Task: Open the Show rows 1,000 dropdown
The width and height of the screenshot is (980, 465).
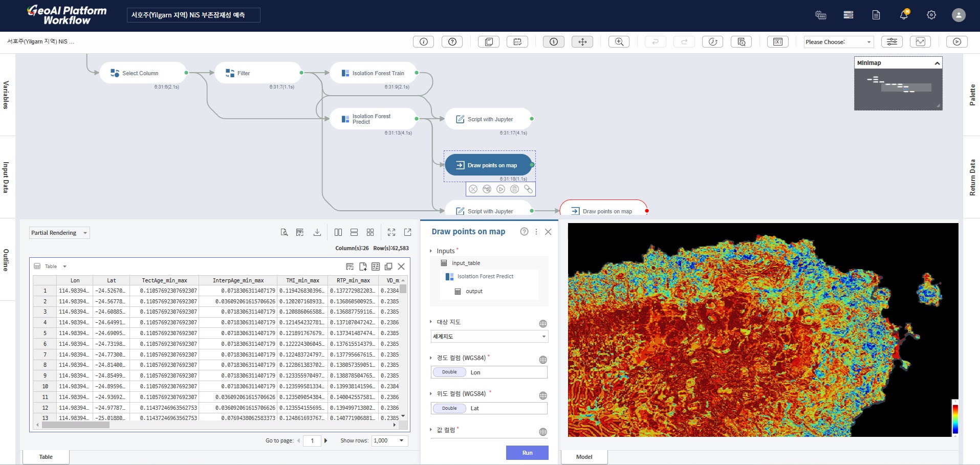Action: point(390,440)
